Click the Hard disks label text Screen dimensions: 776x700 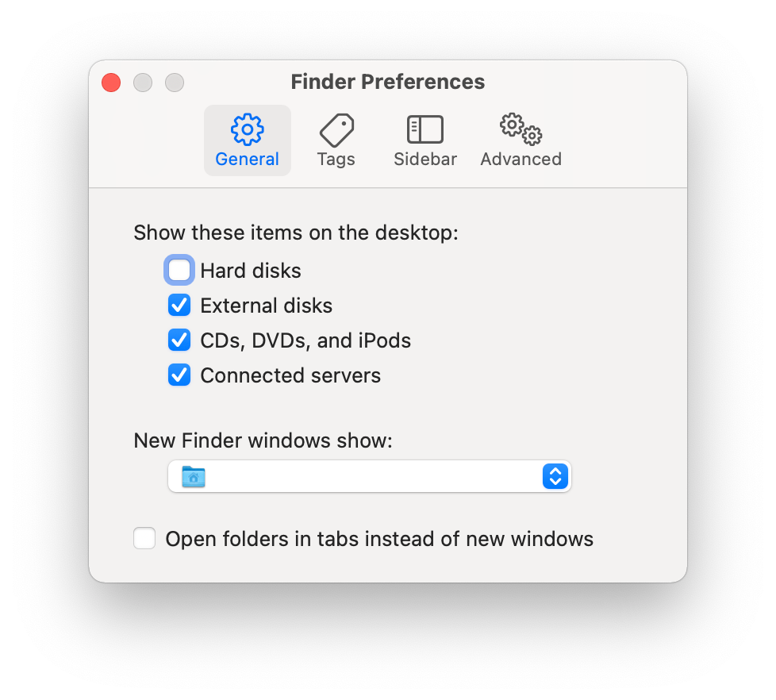[251, 271]
